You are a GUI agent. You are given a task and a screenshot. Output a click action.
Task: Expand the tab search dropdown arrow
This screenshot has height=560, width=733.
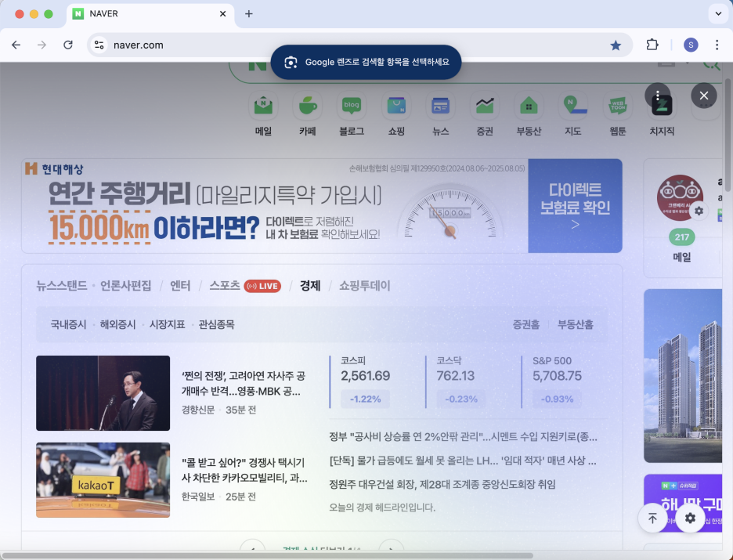coord(718,13)
